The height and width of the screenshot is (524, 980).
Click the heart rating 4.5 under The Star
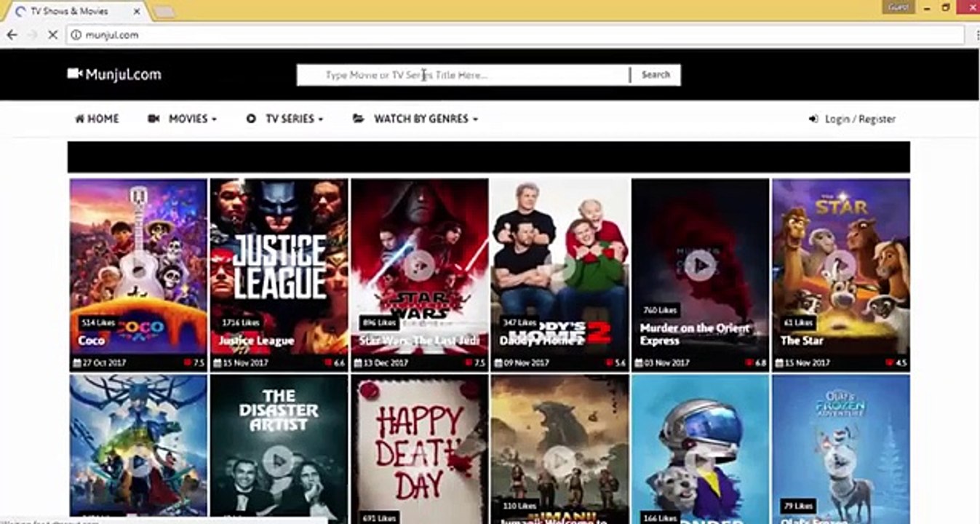click(x=896, y=362)
